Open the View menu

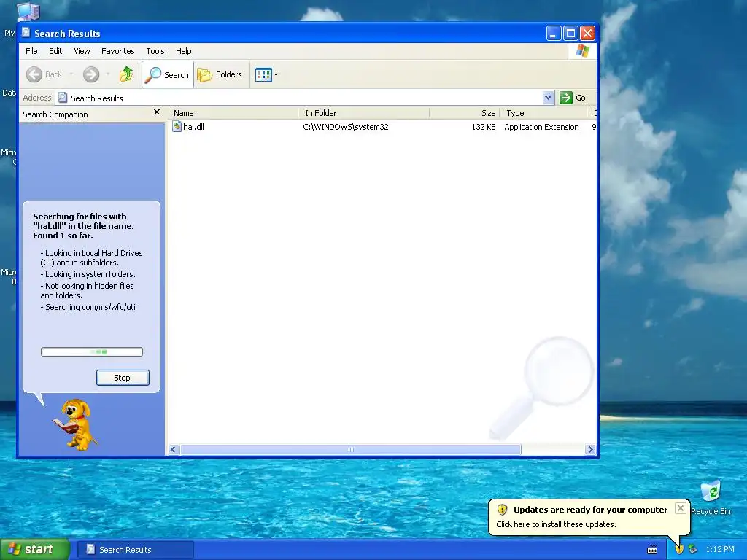point(82,51)
